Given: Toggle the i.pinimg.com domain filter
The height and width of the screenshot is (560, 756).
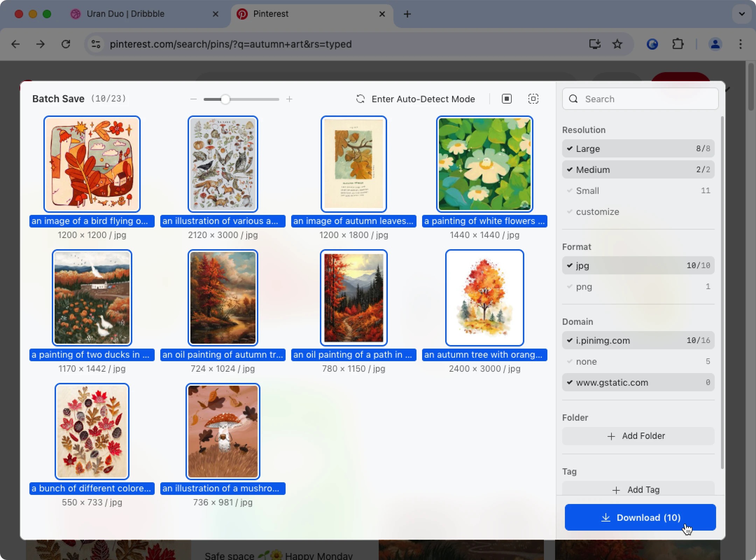Looking at the screenshot, I should click(x=638, y=341).
